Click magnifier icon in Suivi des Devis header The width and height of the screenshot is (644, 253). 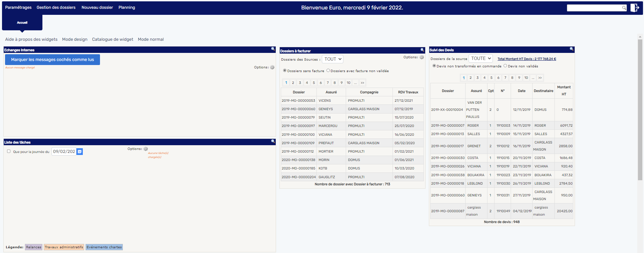click(571, 49)
